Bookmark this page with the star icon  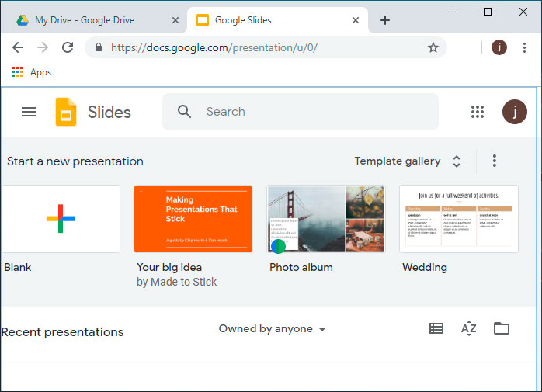tap(433, 47)
